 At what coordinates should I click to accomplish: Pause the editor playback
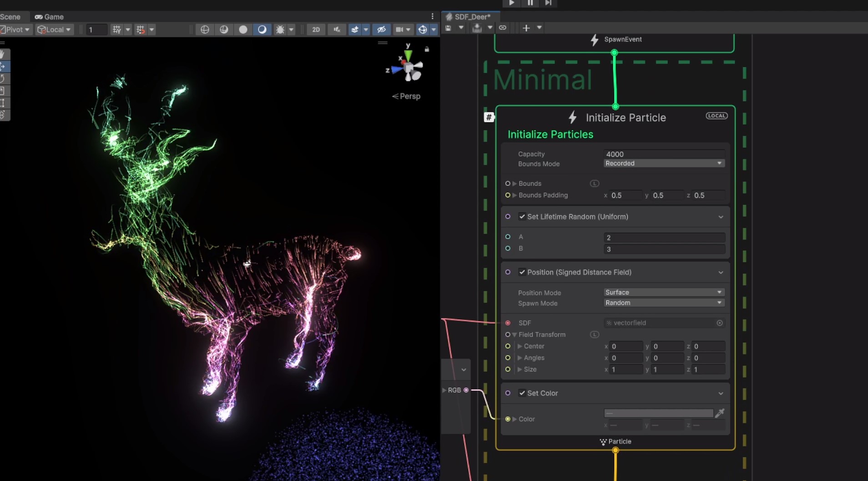pyautogui.click(x=530, y=3)
